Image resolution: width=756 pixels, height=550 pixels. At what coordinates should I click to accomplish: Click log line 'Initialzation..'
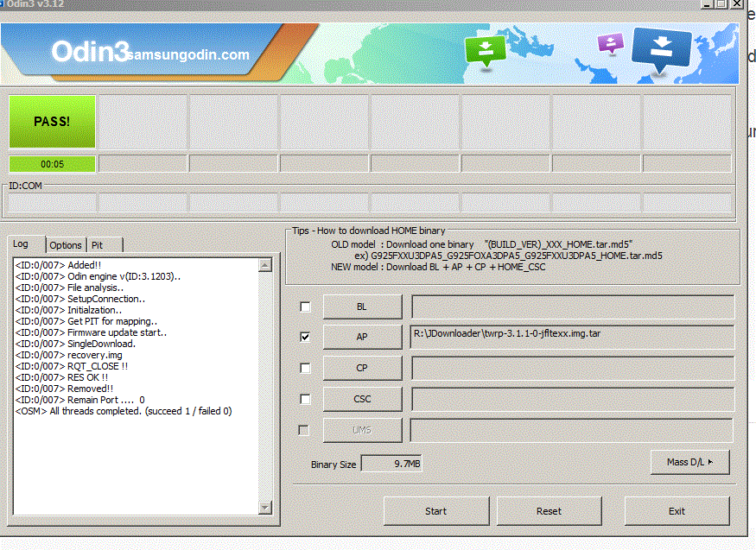[68, 310]
